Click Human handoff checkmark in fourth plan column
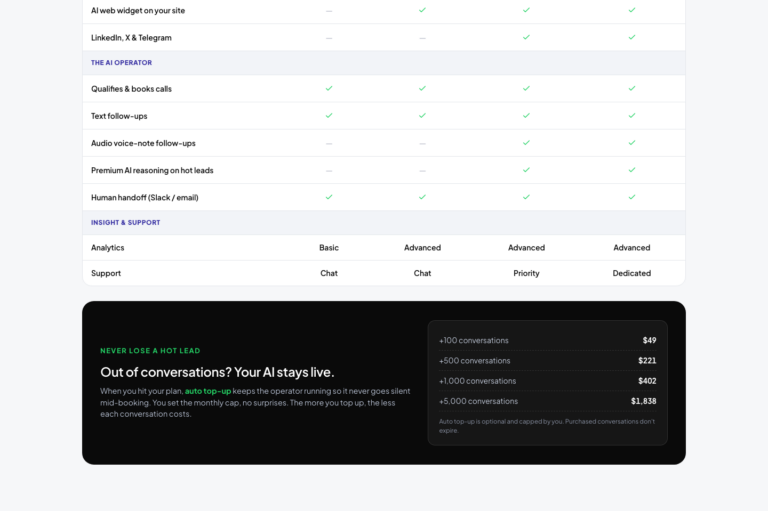This screenshot has height=511, width=768. coord(632,197)
